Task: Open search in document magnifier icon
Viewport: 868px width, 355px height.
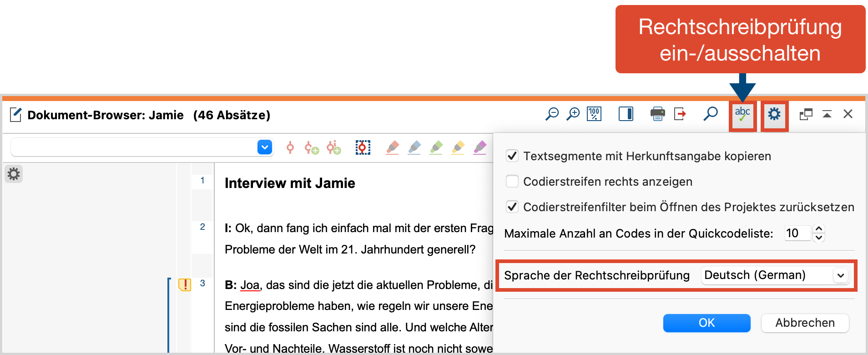Action: [x=711, y=114]
